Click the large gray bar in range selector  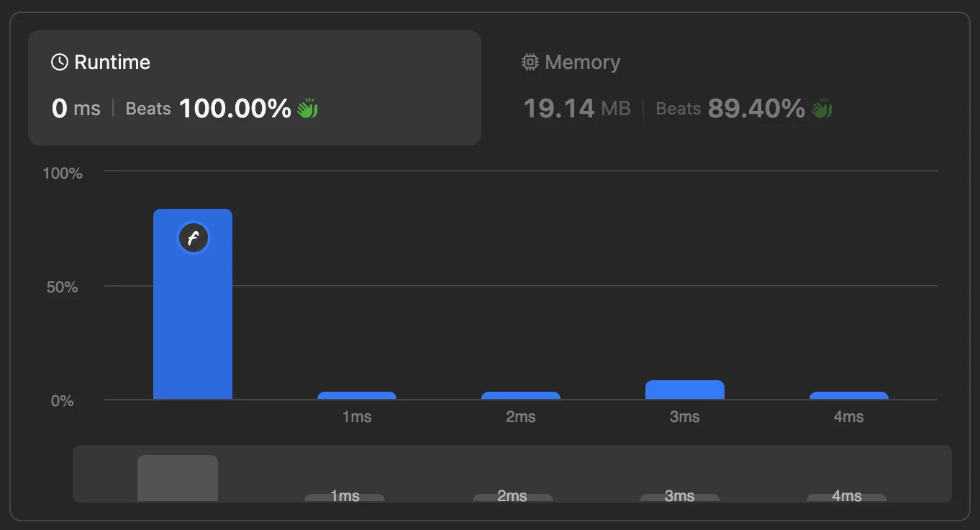(x=178, y=478)
